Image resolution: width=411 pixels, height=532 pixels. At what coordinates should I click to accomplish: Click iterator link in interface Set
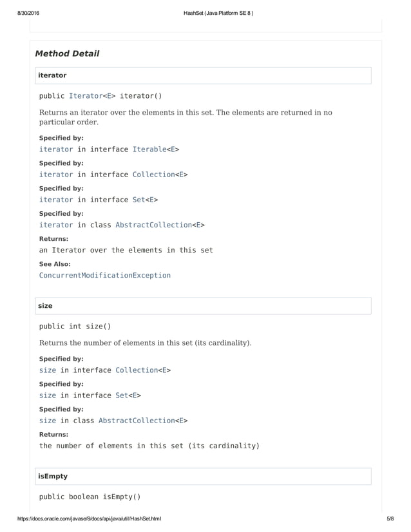[x=56, y=200]
